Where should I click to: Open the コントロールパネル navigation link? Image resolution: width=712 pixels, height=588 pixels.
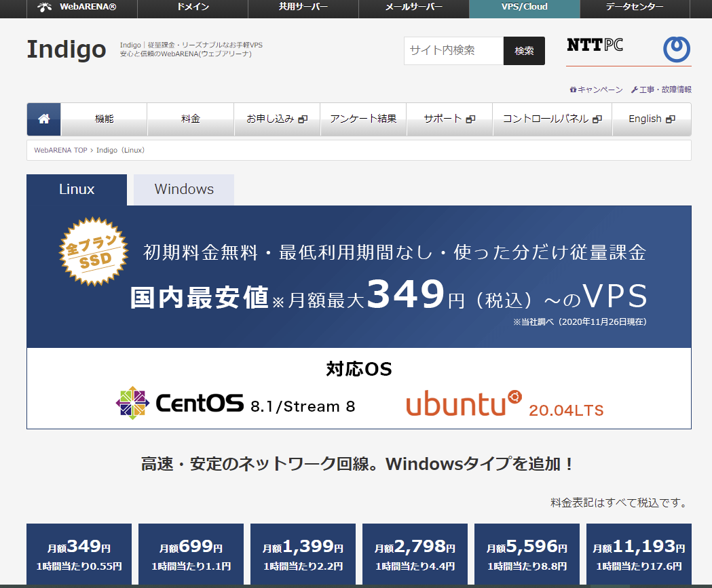pos(552,119)
